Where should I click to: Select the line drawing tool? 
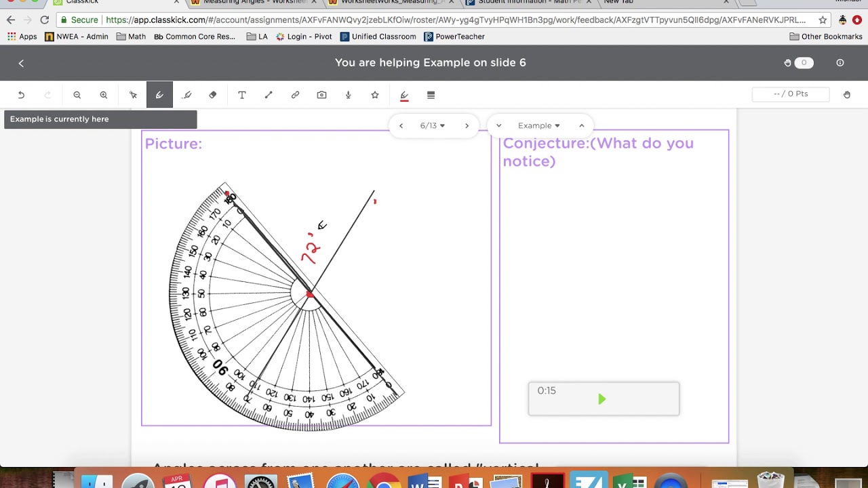[269, 95]
